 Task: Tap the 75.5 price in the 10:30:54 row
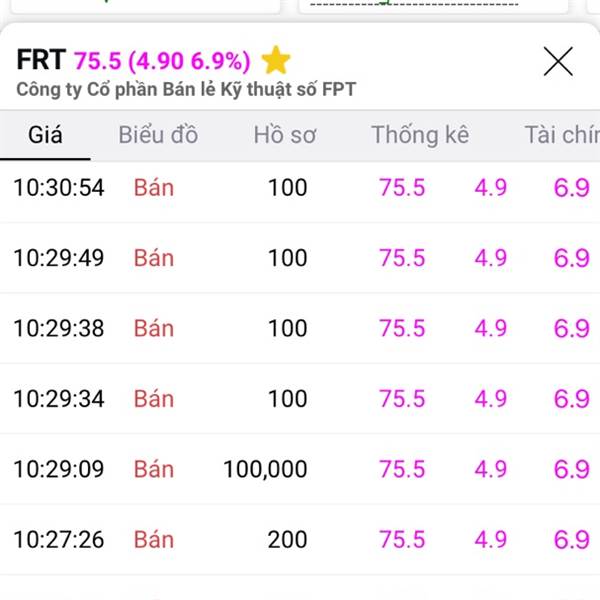pyautogui.click(x=402, y=188)
